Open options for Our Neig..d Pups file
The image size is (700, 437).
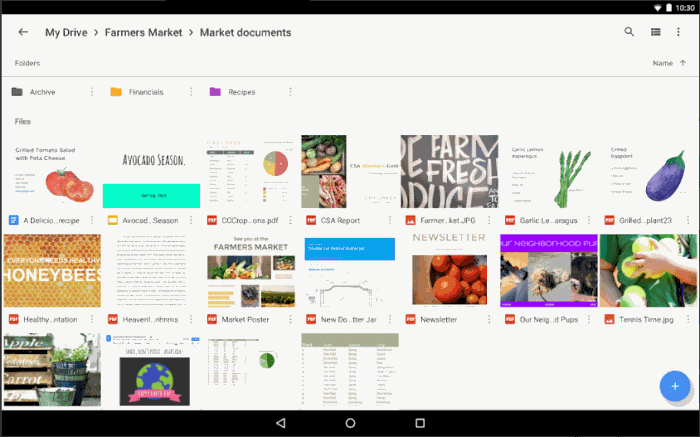pos(588,319)
